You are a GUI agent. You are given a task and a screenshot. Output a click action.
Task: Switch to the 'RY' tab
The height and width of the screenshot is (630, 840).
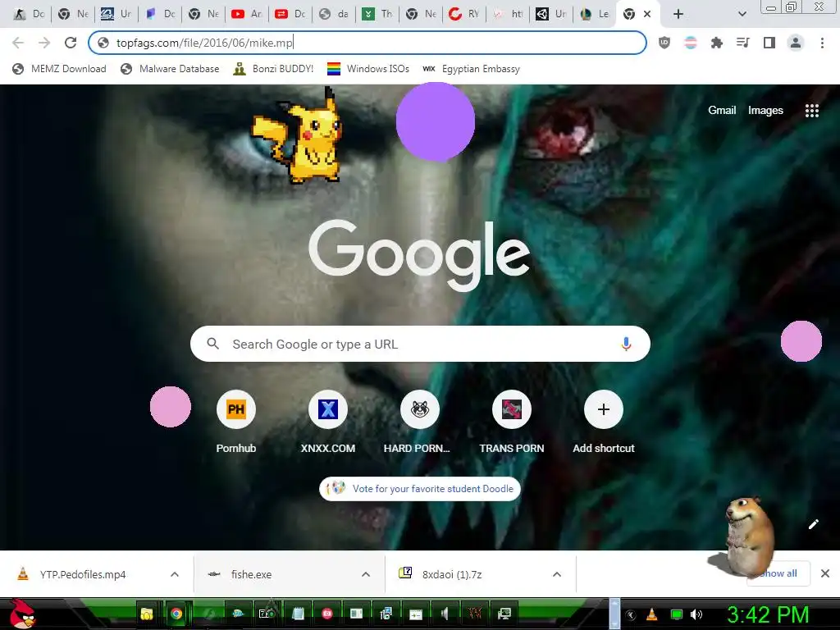click(464, 14)
